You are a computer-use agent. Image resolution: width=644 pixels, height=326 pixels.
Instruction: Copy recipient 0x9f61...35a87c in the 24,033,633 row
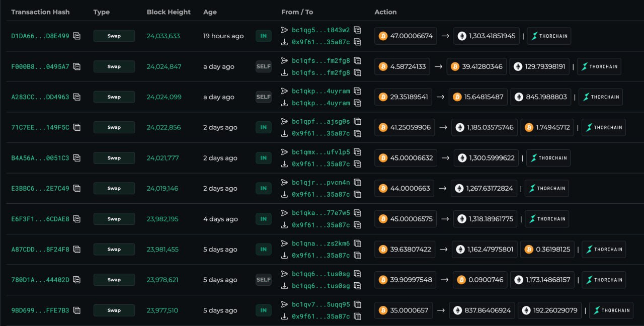[x=357, y=42]
